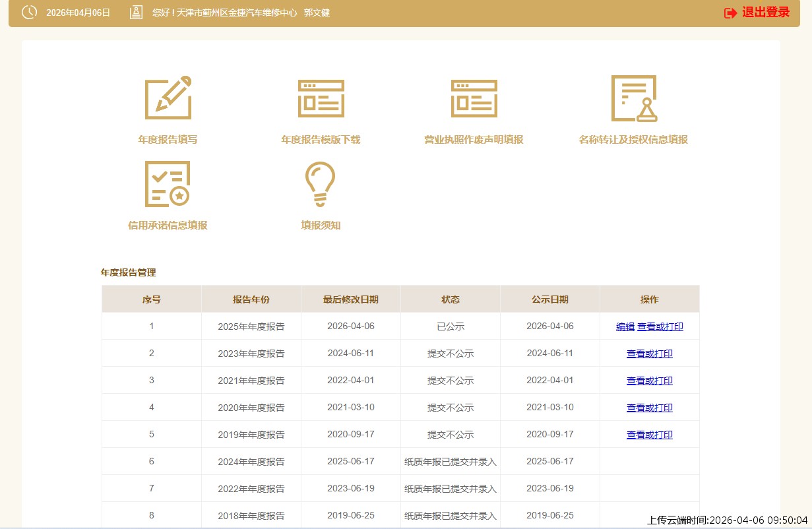This screenshot has height=529, width=812.
Task: Click the 年度报告填写 text label
Action: (x=168, y=140)
